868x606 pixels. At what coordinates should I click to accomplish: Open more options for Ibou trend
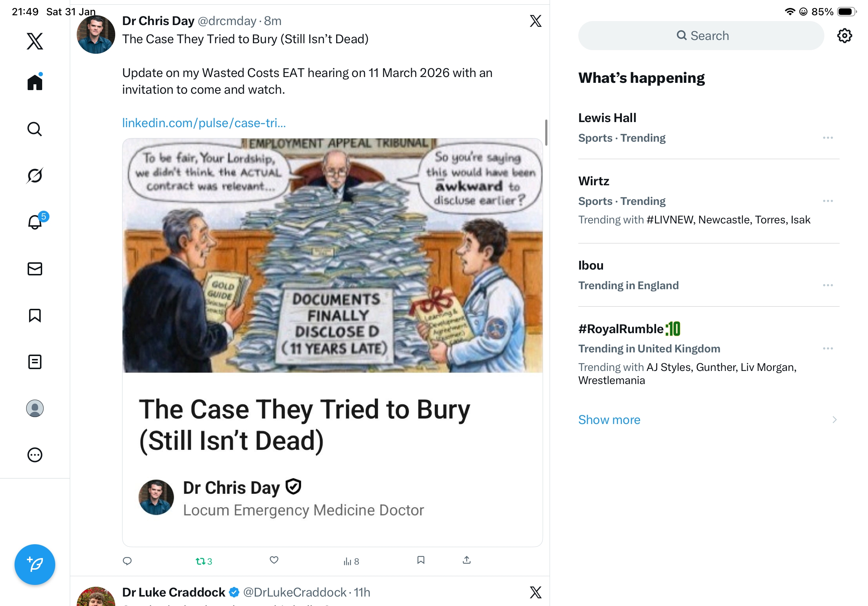pos(828,285)
